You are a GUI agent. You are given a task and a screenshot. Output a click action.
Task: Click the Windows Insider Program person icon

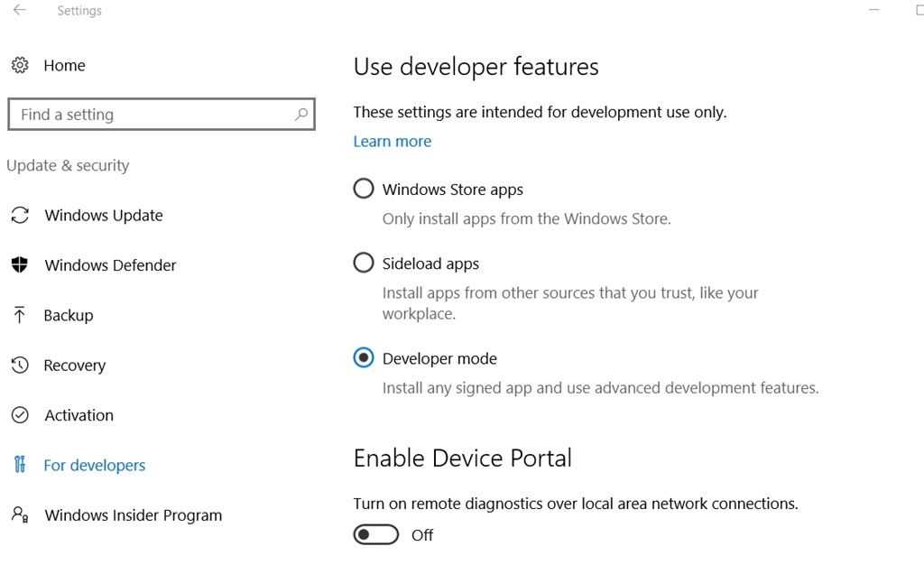click(x=20, y=515)
